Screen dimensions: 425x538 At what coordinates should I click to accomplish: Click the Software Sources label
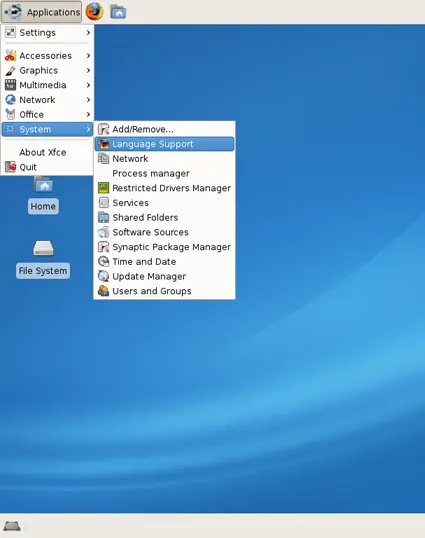(150, 232)
